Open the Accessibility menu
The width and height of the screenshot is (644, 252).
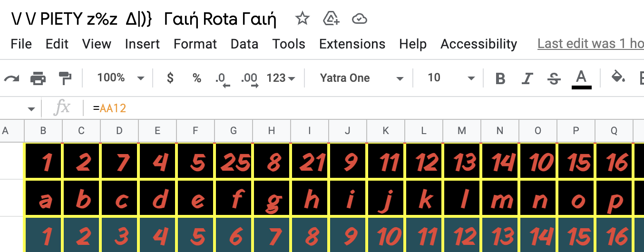(x=478, y=44)
